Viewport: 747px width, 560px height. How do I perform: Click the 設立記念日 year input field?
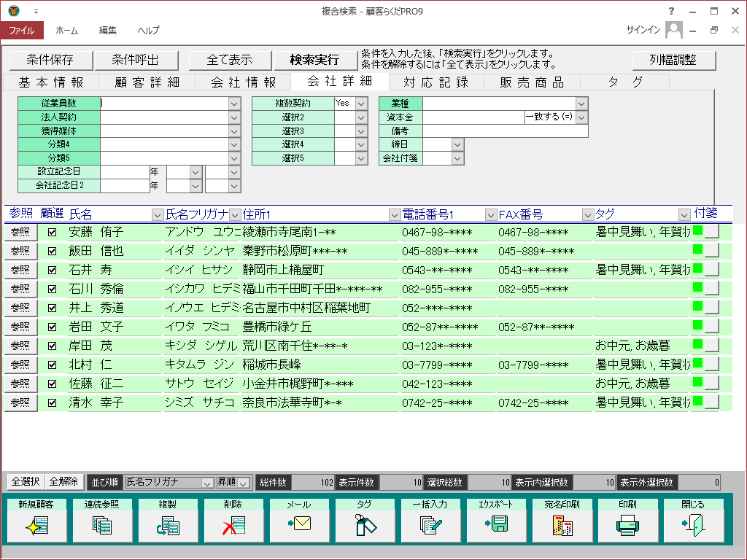[x=125, y=172]
